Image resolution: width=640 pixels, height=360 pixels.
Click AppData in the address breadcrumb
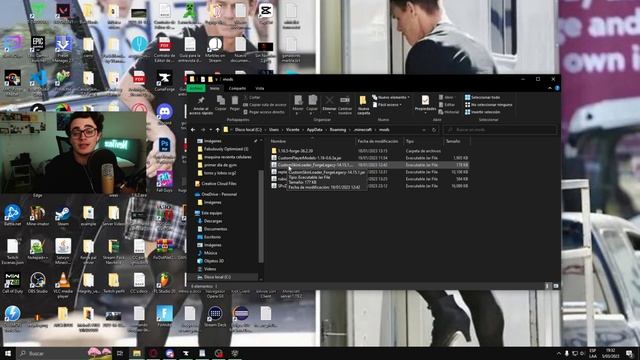[314, 130]
